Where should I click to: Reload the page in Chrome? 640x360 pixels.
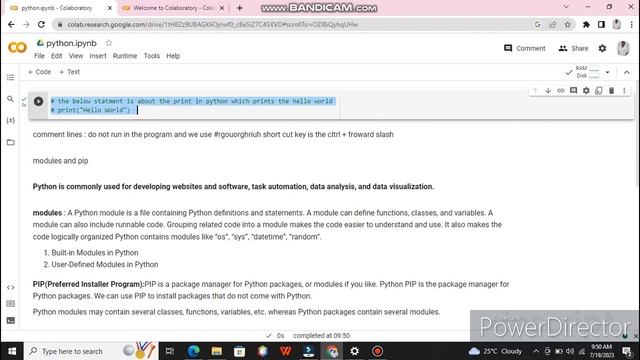[41, 24]
